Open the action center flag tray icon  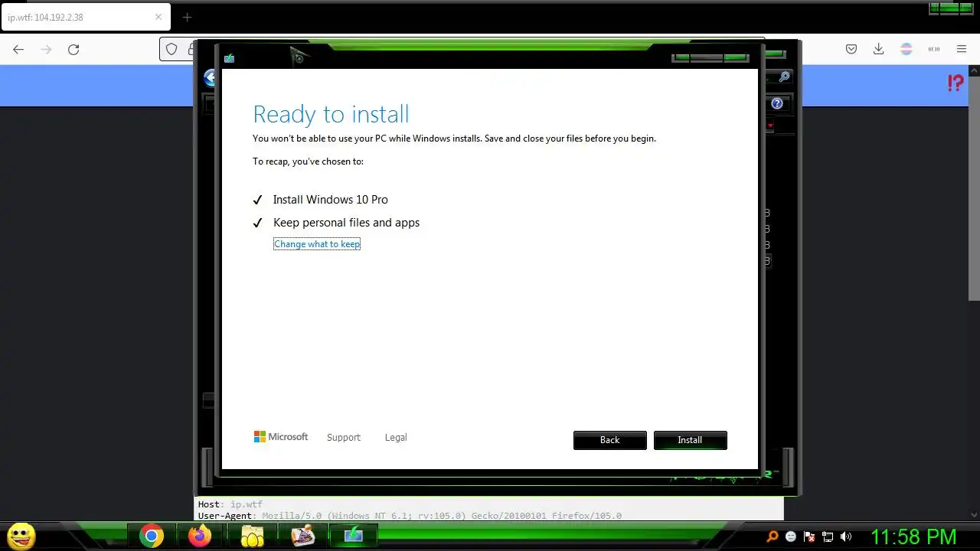click(x=809, y=536)
